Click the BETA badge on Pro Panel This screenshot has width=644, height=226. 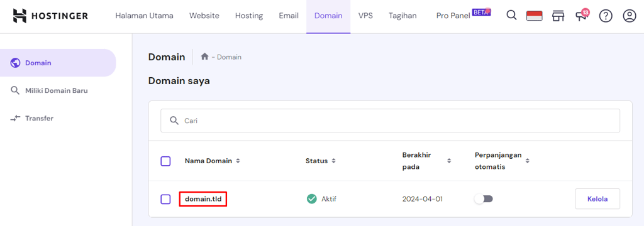[481, 12]
